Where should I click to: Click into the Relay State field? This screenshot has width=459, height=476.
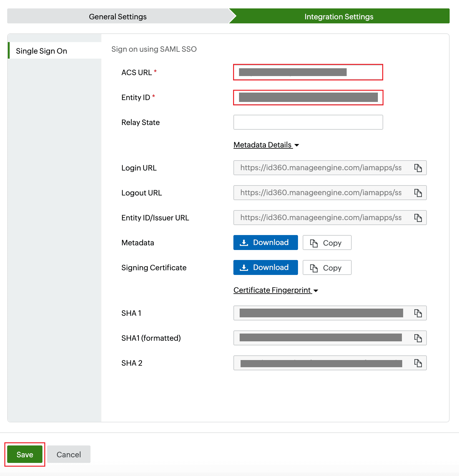coord(308,122)
